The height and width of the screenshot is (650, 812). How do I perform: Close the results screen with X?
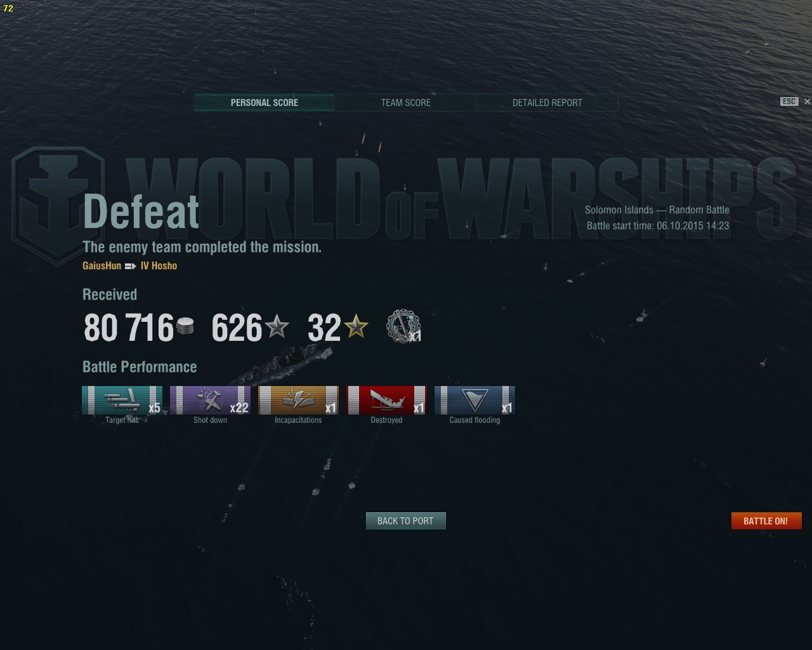coord(807,102)
